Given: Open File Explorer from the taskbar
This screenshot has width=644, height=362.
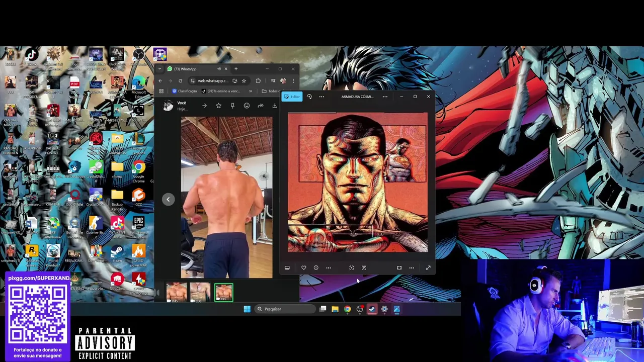Looking at the screenshot, I should [335, 309].
